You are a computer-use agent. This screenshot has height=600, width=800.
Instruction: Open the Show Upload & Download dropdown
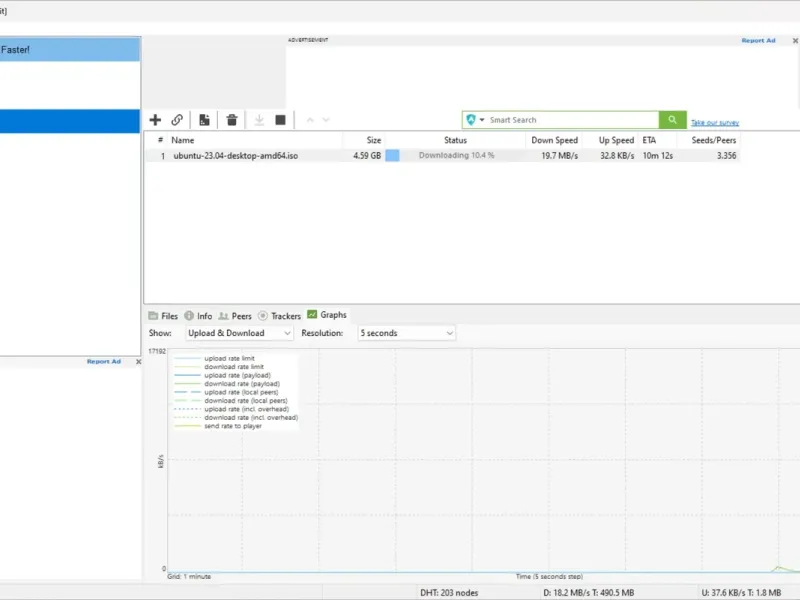click(x=239, y=333)
